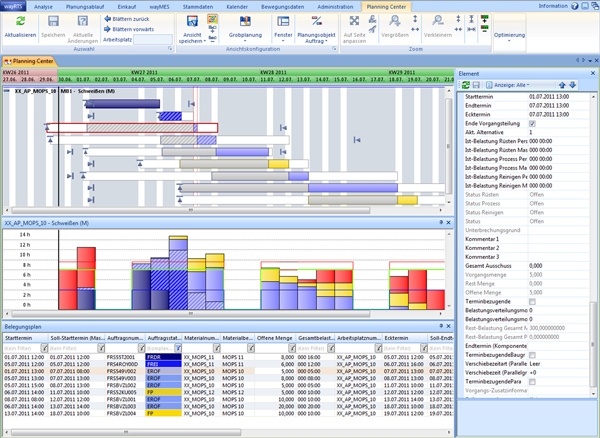Select the Grobplanung icon

pyautogui.click(x=245, y=21)
